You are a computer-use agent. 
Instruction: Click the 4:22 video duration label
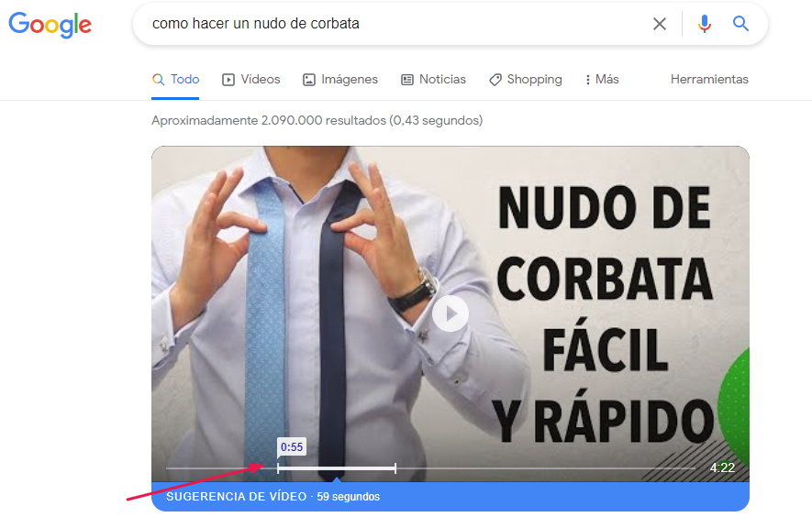722,467
